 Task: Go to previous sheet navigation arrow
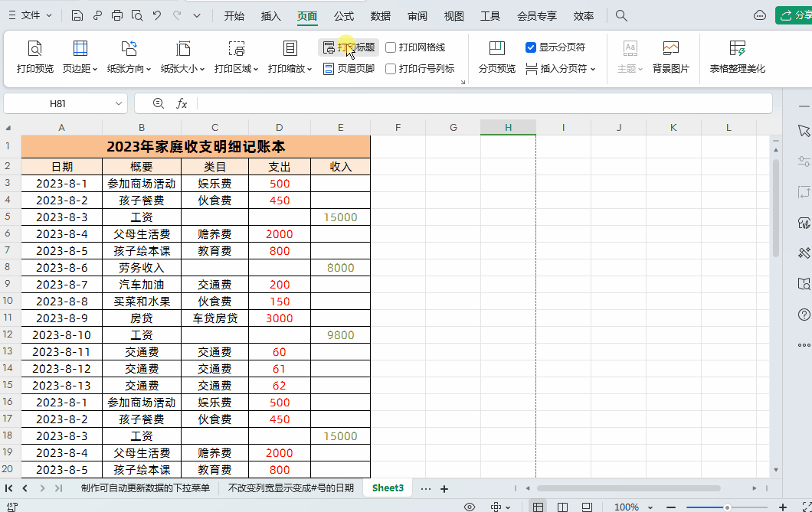(25, 488)
